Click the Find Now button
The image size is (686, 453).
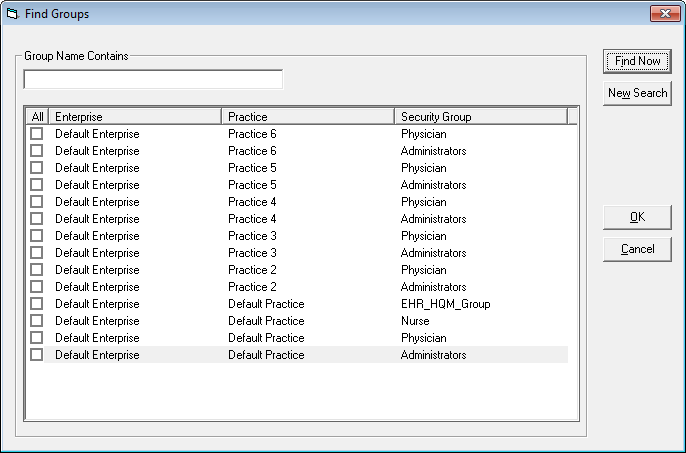point(637,61)
